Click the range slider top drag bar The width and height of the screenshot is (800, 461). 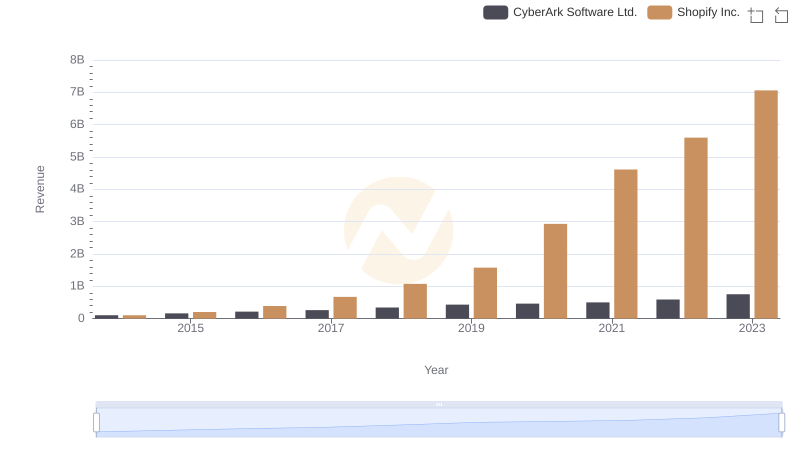tap(439, 404)
